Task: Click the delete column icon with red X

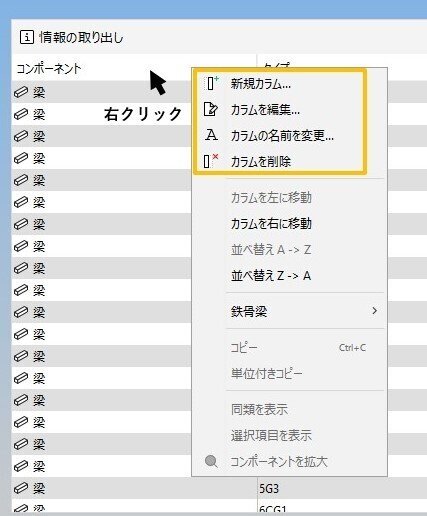Action: (x=211, y=161)
